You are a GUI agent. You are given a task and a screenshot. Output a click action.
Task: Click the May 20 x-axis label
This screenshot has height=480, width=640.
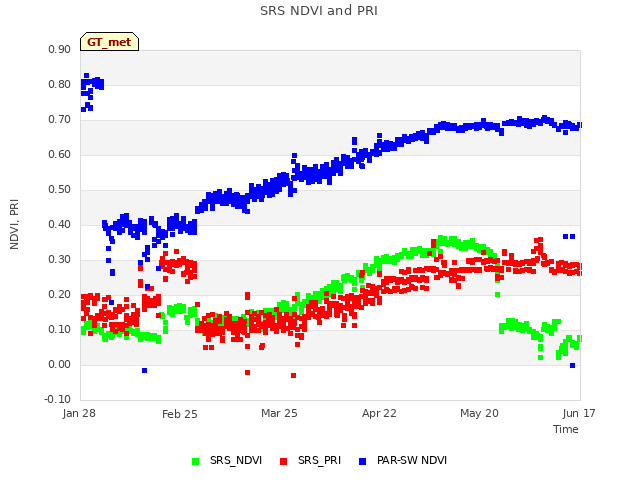click(x=479, y=413)
